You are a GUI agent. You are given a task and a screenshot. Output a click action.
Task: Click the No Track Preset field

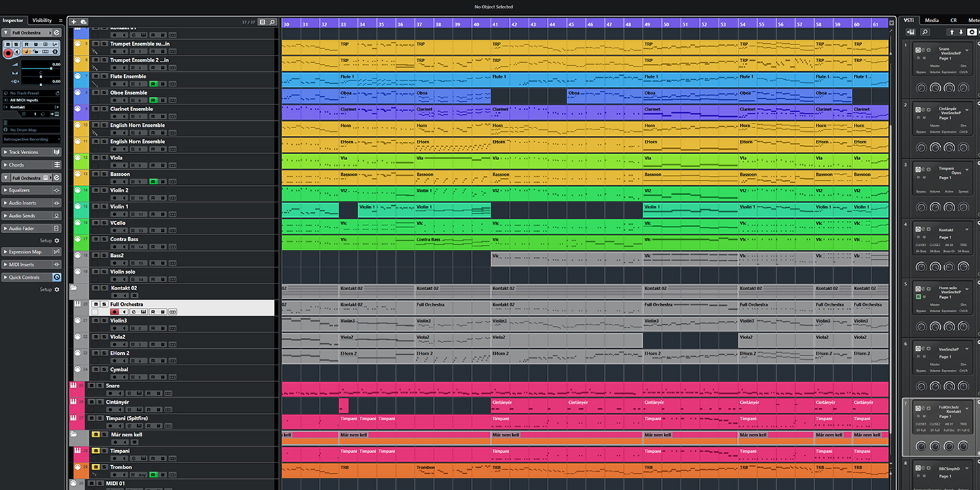click(31, 93)
